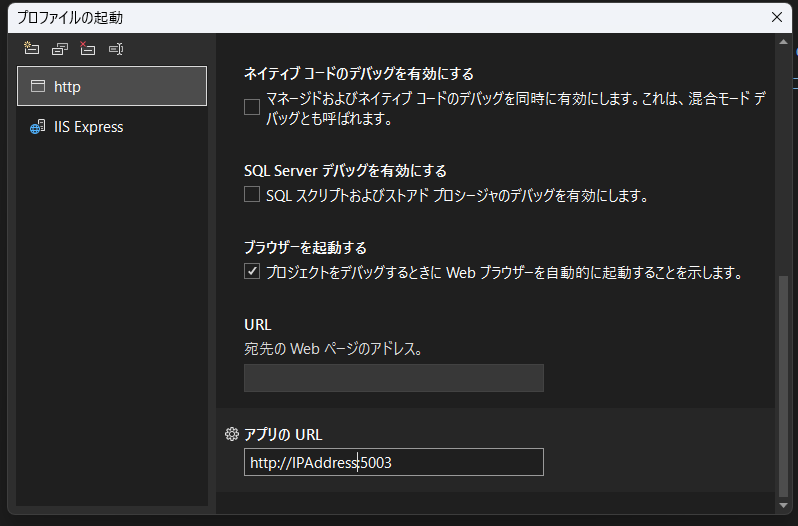Uncheck the launch browser checkbox

click(x=252, y=271)
